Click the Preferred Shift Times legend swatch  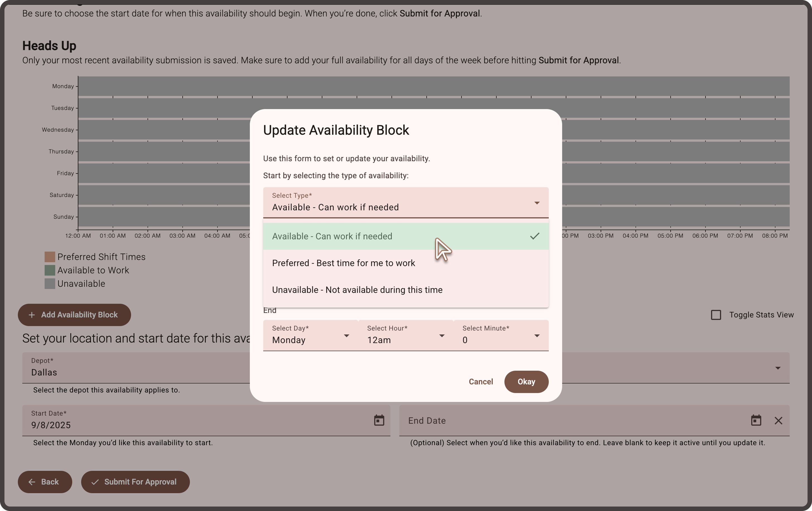click(x=50, y=257)
